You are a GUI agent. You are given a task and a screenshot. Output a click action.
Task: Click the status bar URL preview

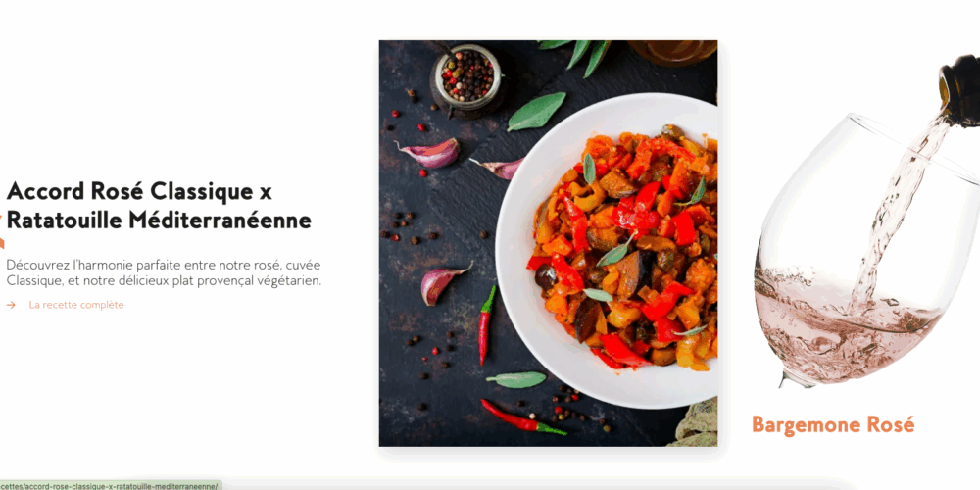point(110,485)
